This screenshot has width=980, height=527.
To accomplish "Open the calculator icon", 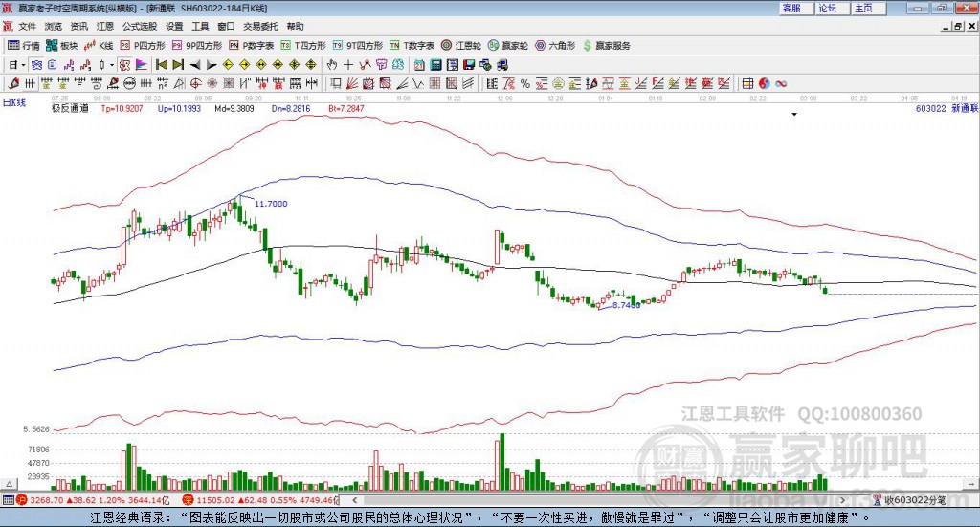I will click(x=435, y=65).
